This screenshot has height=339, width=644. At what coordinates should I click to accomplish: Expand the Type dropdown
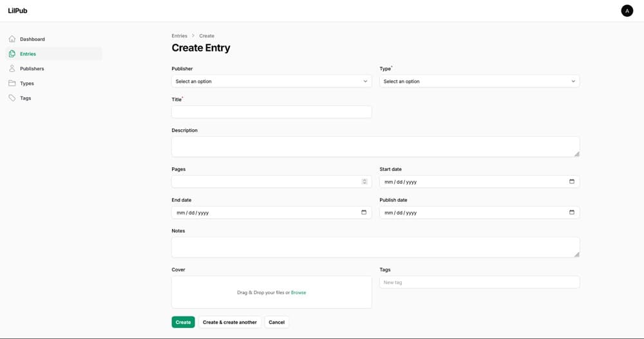pyautogui.click(x=479, y=82)
